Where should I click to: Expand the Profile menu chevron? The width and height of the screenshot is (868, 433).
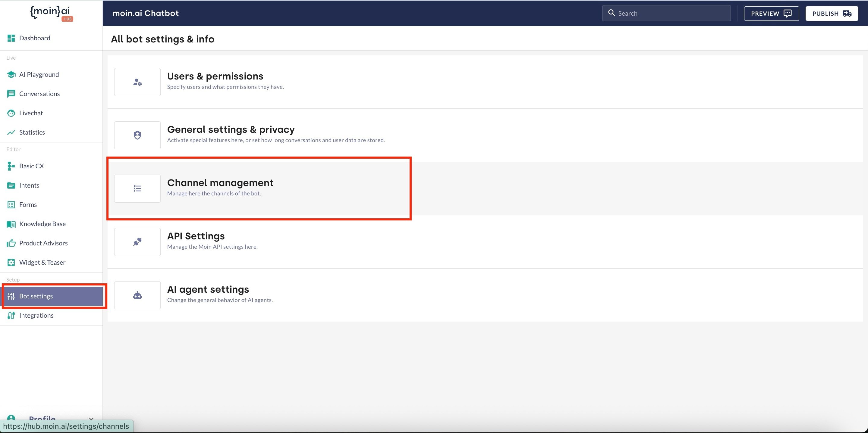pyautogui.click(x=91, y=419)
